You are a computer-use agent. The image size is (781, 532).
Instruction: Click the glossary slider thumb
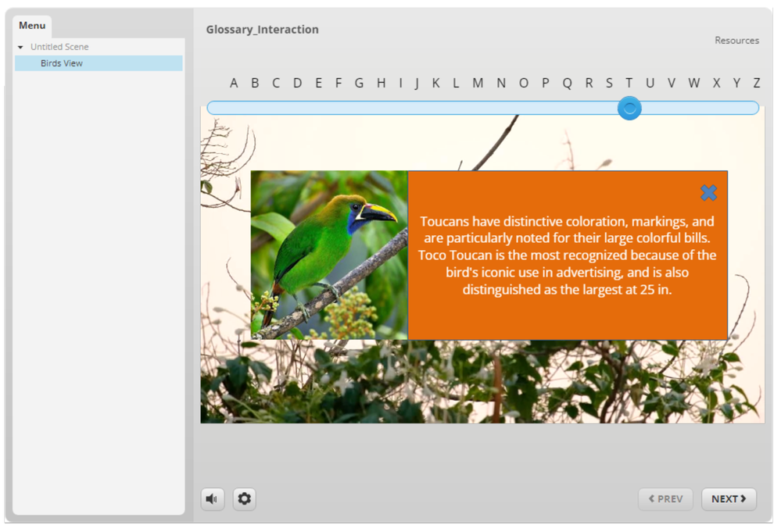pyautogui.click(x=629, y=108)
